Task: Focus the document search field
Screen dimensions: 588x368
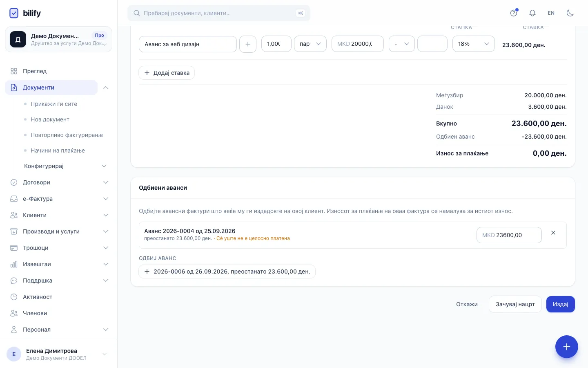Action: coord(219,13)
